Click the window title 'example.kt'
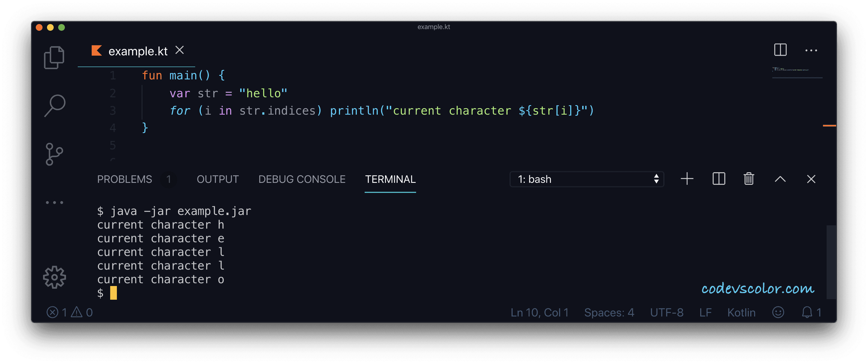Viewport: 868px width, 364px height. pyautogui.click(x=434, y=27)
